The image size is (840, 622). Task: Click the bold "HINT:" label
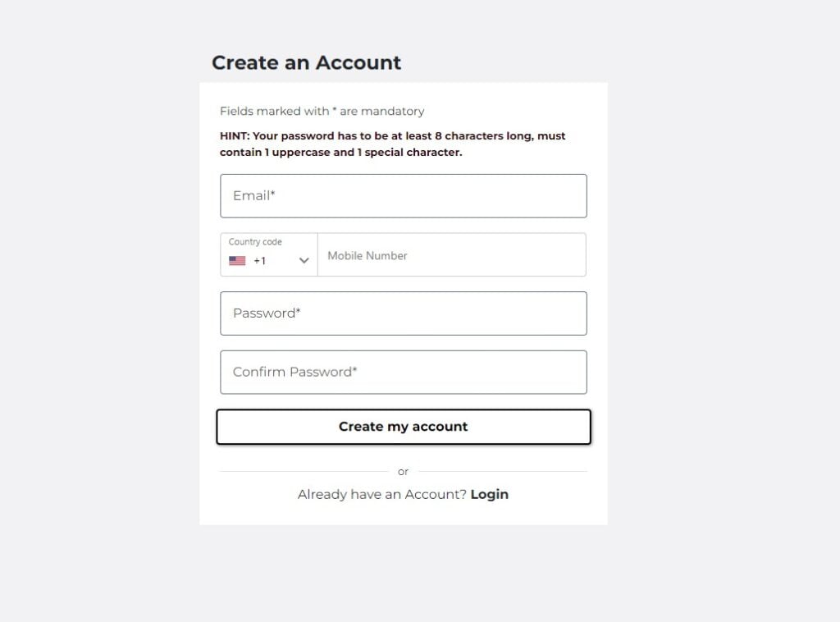click(x=235, y=136)
